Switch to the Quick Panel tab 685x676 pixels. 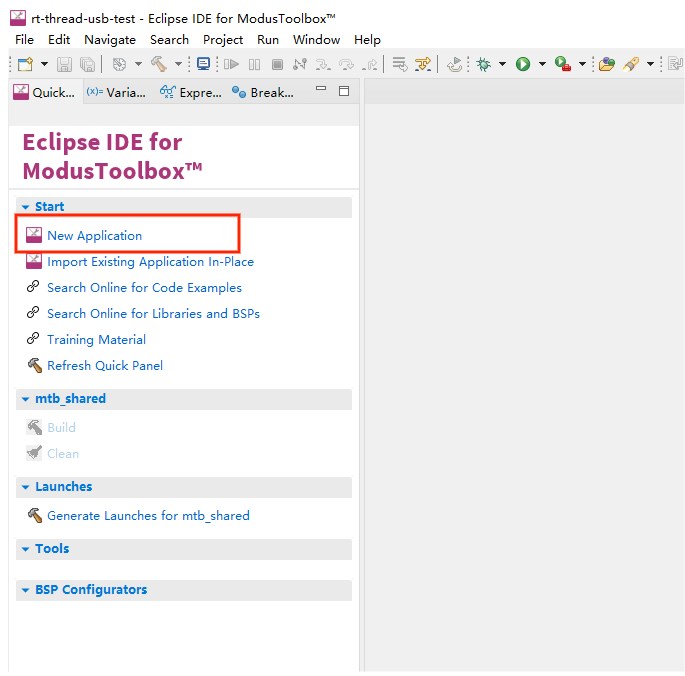coord(44,92)
